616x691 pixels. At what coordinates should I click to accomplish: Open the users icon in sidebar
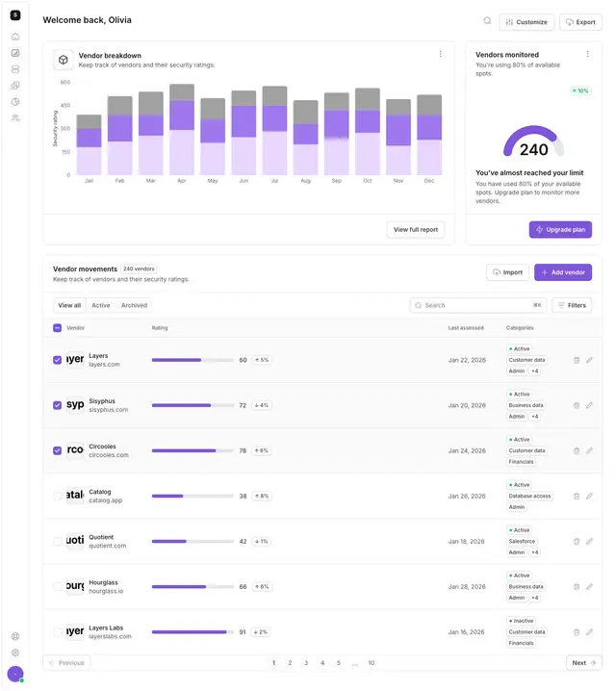pyautogui.click(x=15, y=118)
